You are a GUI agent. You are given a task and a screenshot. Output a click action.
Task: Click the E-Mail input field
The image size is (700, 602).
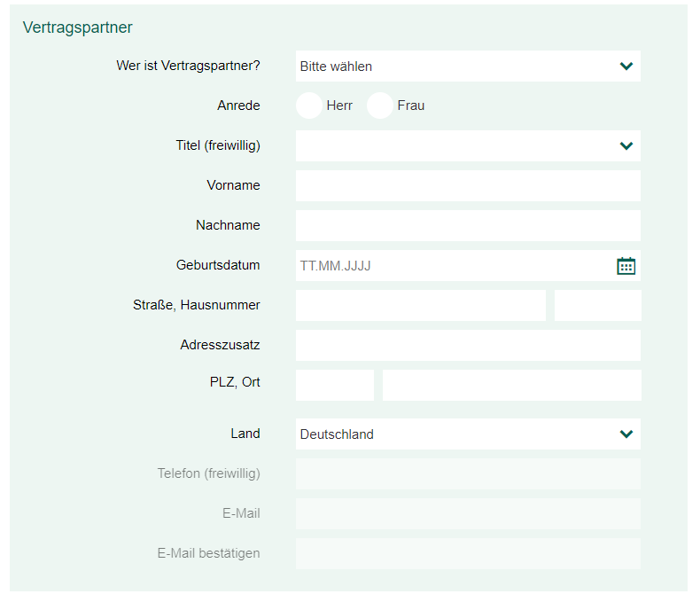(x=468, y=513)
